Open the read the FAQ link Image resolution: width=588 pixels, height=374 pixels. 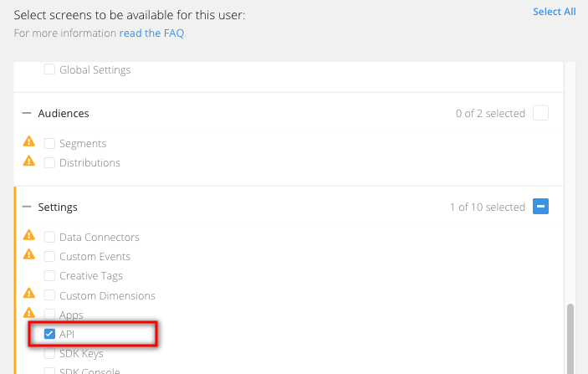click(151, 33)
